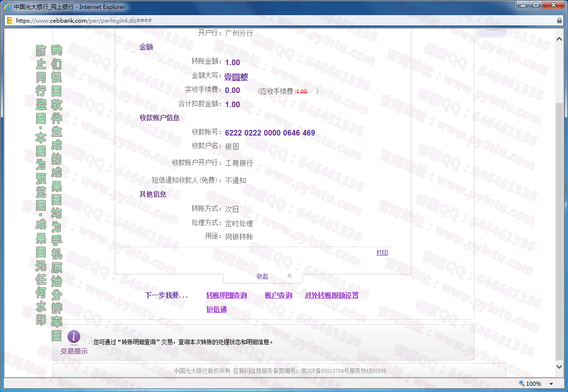Click the address bar URL field
Screen dimensions: 568x392
[x=284, y=21]
